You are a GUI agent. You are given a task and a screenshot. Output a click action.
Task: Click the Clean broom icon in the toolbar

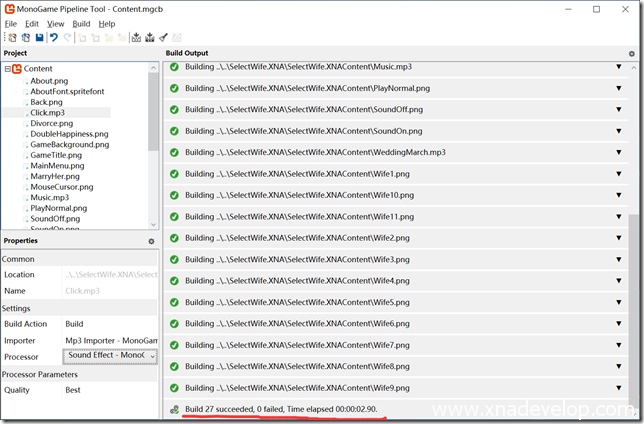click(x=163, y=37)
